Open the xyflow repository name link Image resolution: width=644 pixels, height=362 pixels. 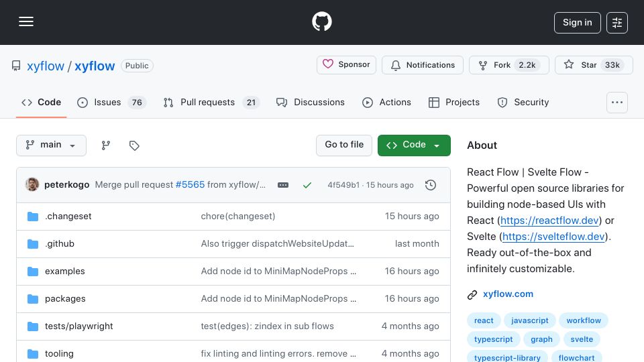pos(95,66)
